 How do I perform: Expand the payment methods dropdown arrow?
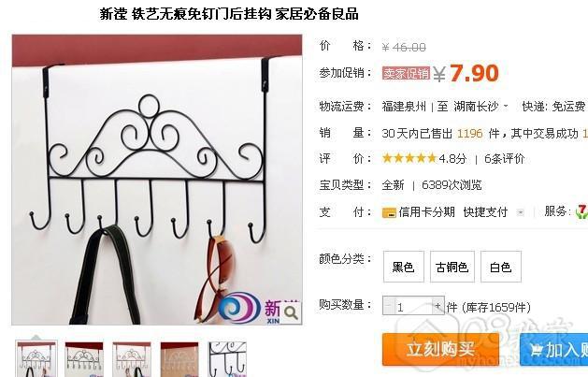click(x=520, y=212)
